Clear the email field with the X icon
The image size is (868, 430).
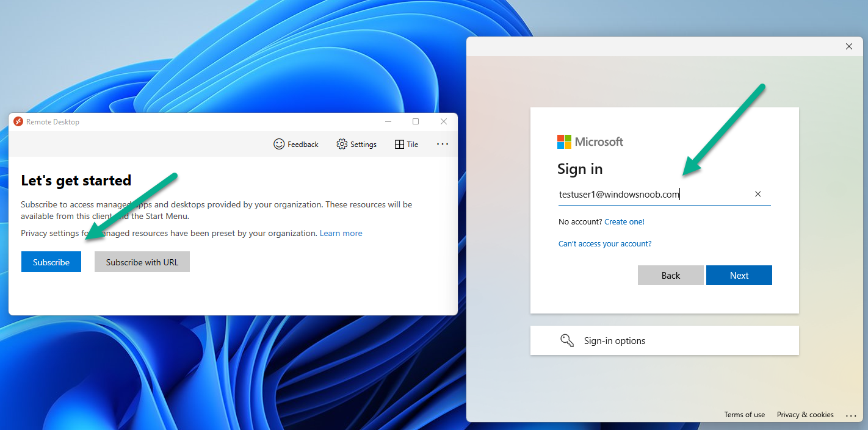[758, 194]
